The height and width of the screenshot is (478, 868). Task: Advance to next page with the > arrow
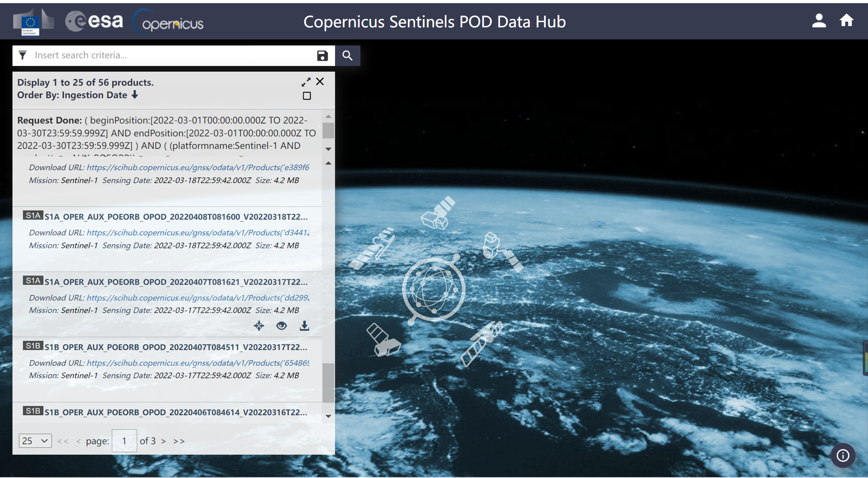[163, 441]
